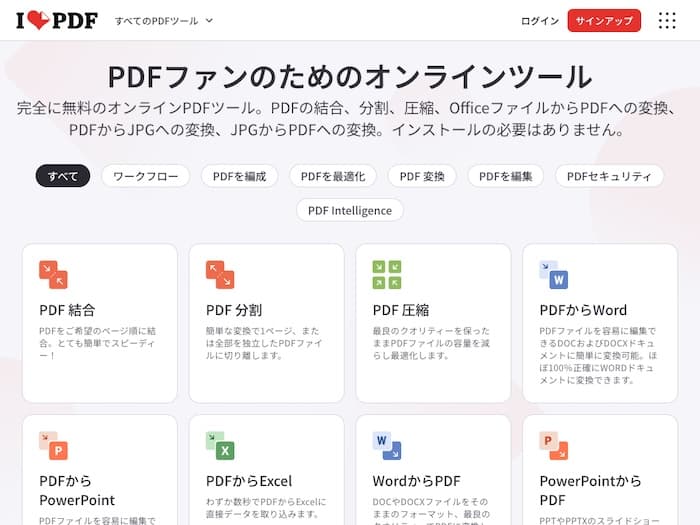700x525 pixels.
Task: Select the すべて filter tab
Action: [x=63, y=176]
